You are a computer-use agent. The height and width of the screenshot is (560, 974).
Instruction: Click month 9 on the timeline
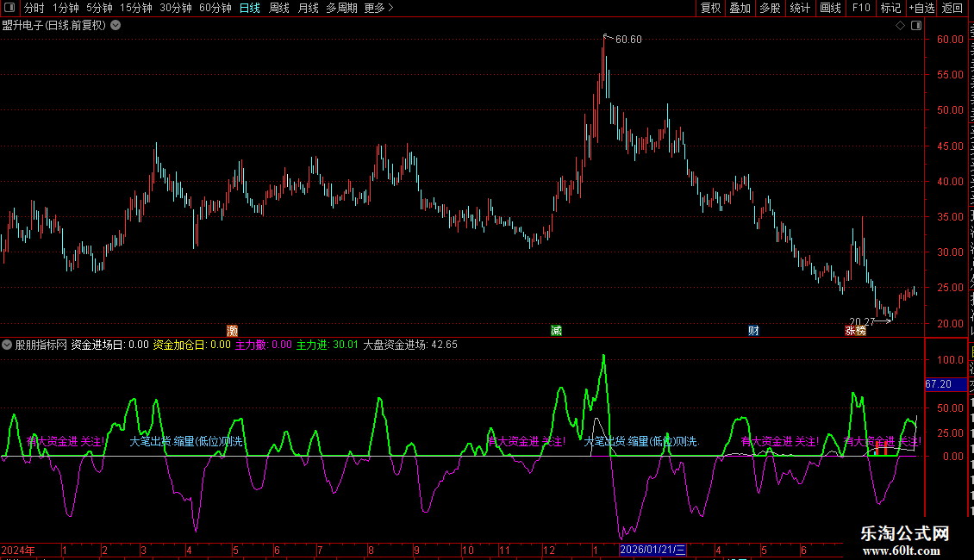[417, 550]
